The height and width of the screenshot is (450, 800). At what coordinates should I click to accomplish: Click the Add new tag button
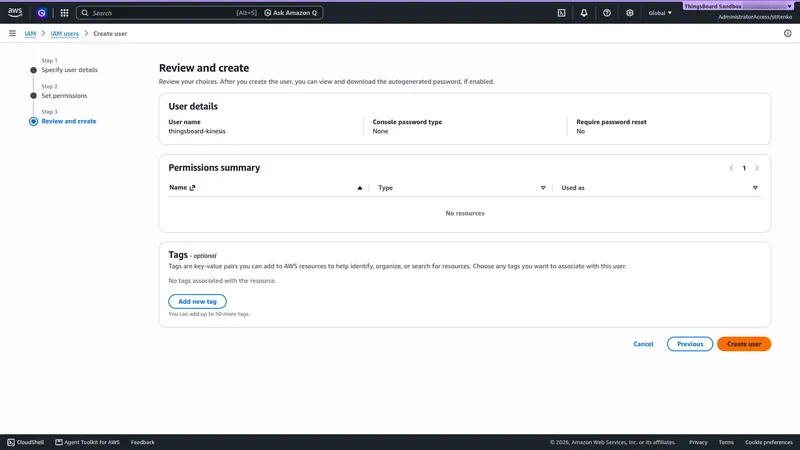point(197,302)
